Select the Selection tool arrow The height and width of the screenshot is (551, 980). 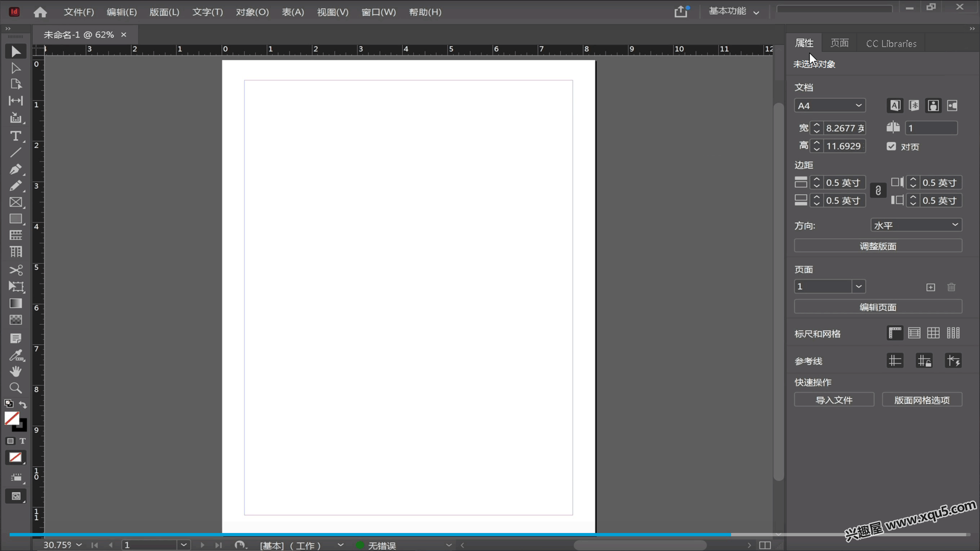[x=15, y=51]
